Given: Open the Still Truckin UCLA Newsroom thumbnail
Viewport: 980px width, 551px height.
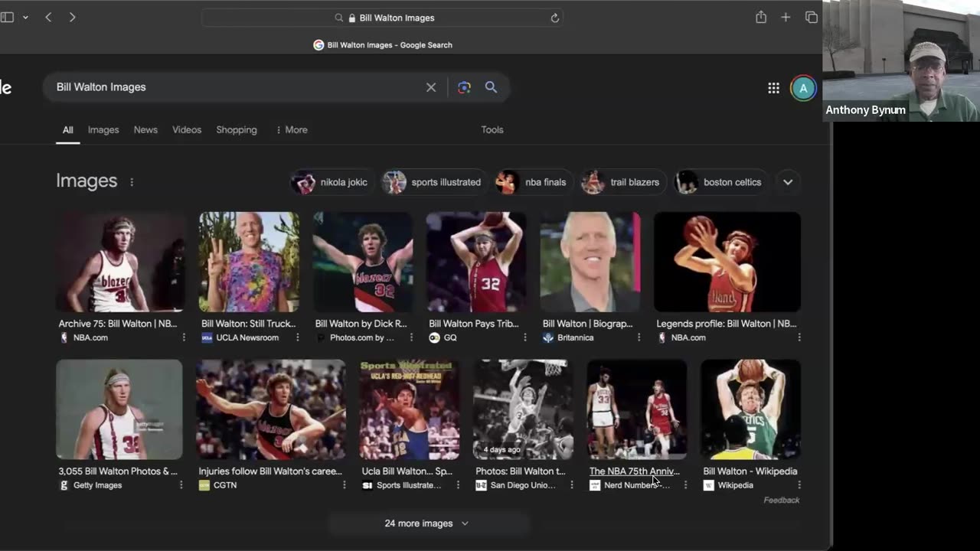Looking at the screenshot, I should click(x=249, y=262).
